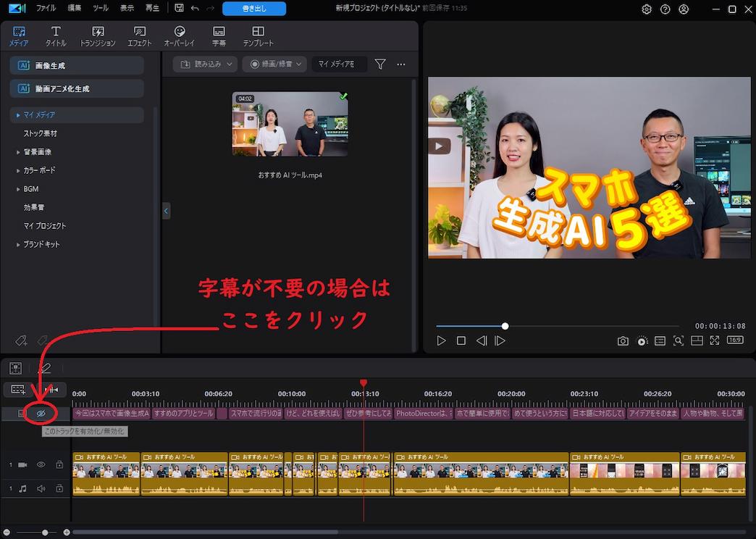Collapse the マイ メディア tree node
This screenshot has height=539, width=756.
pyautogui.click(x=18, y=115)
